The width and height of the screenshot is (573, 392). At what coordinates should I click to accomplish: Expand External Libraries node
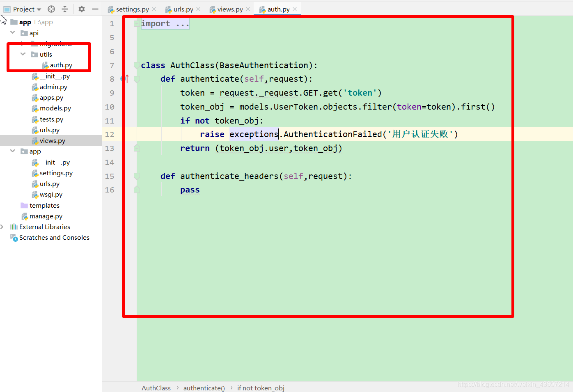[x=2, y=227]
